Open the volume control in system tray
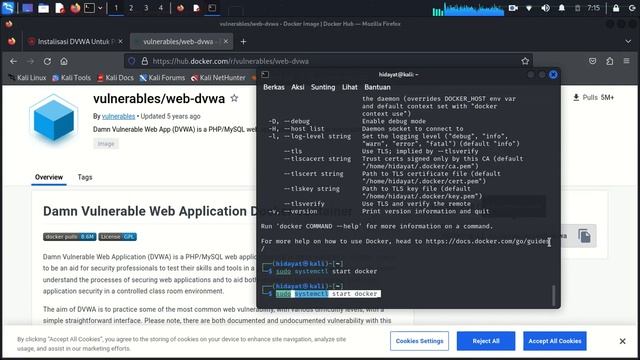Screen dimensions: 640x360 (545, 8)
